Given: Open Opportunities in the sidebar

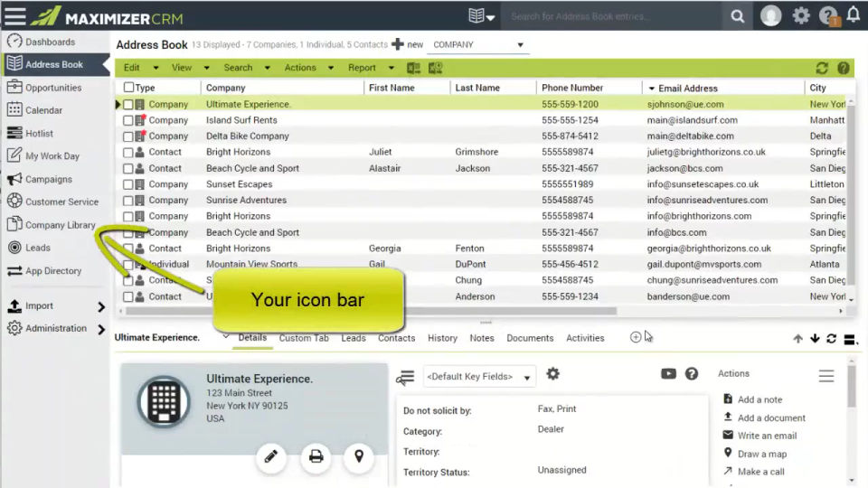Looking at the screenshot, I should 53,88.
